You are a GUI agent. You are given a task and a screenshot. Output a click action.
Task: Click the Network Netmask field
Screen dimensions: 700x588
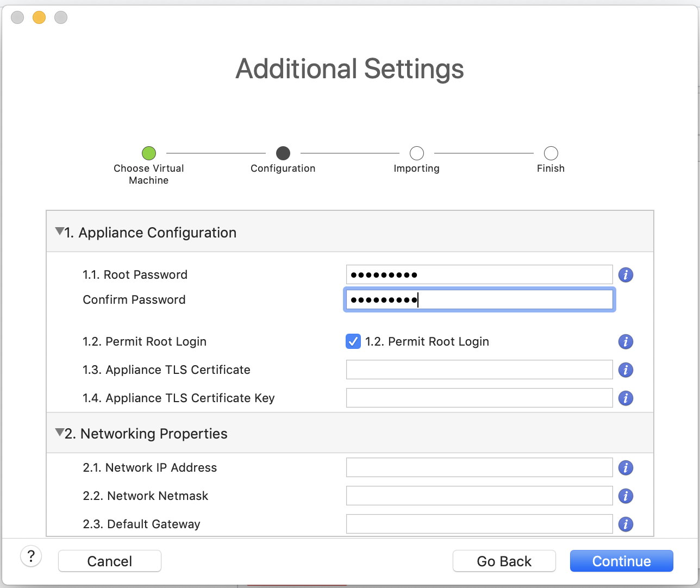[479, 496]
